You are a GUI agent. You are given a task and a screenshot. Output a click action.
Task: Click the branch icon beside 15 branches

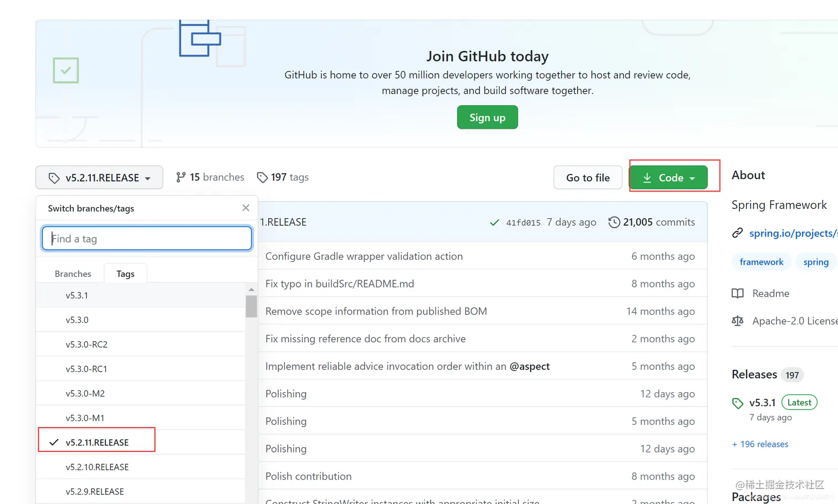click(x=181, y=177)
